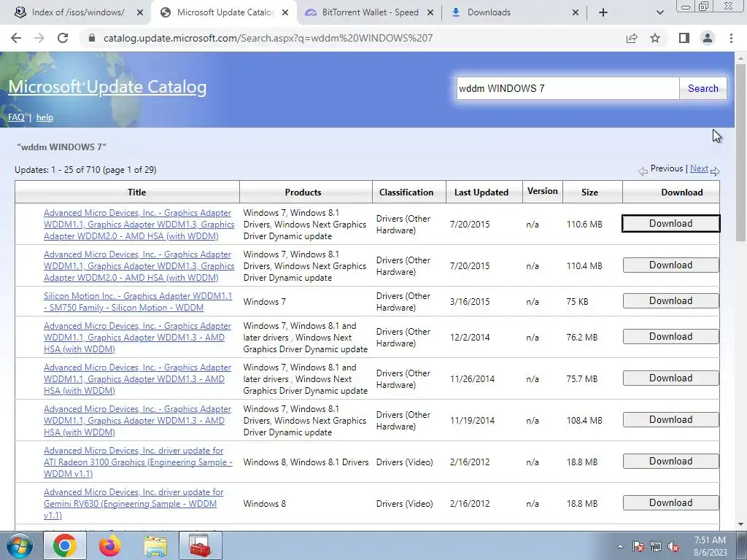Screen dimensions: 747x560
Task: Click the catalog search text box
Action: coord(568,88)
